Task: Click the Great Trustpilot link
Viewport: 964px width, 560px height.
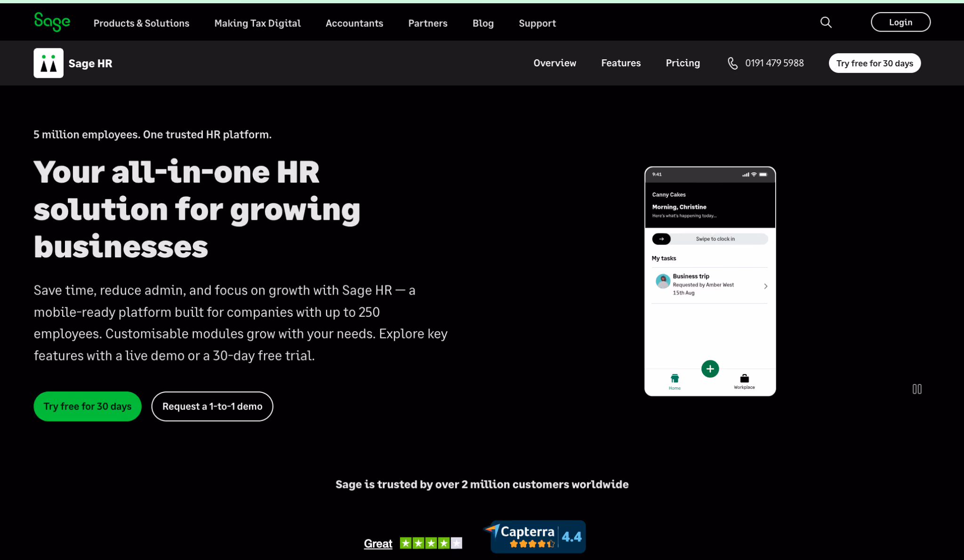Action: [x=378, y=544]
